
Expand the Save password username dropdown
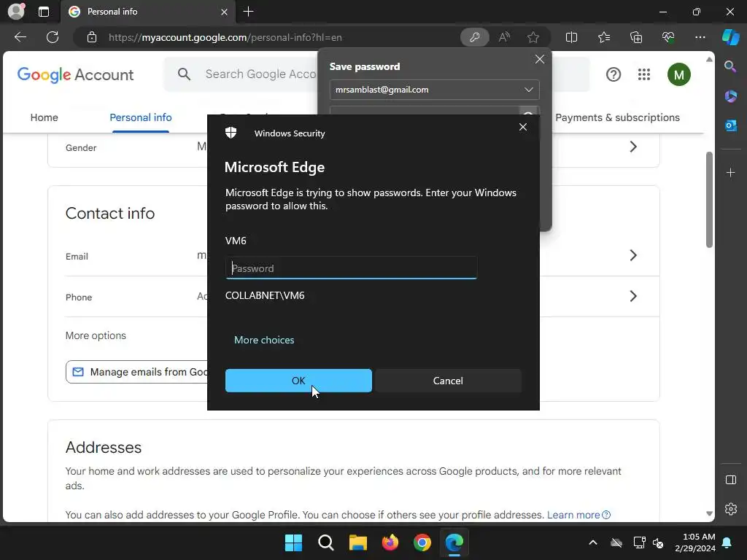click(528, 90)
